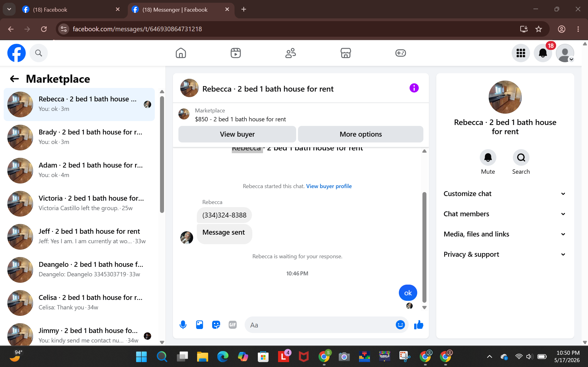Image resolution: width=588 pixels, height=367 pixels.
Task: Open the site information icon in address bar
Action: pos(64,29)
